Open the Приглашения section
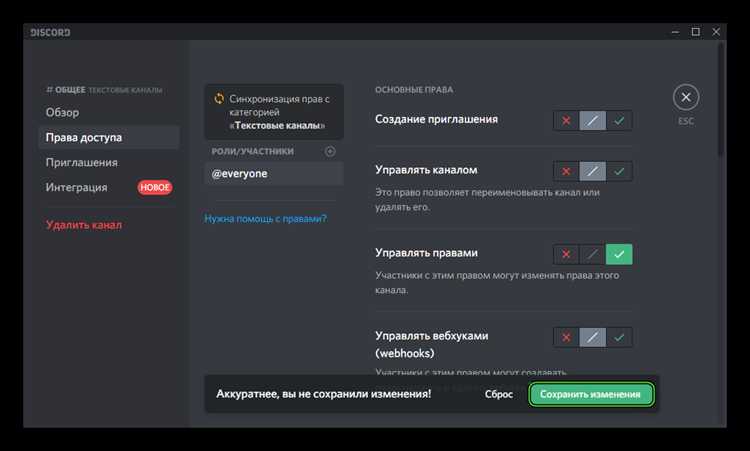 point(109,163)
